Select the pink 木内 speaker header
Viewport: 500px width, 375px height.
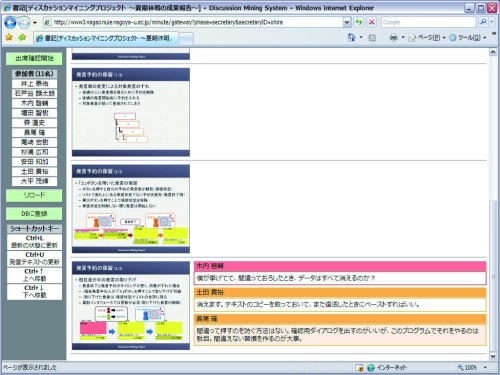click(340, 266)
